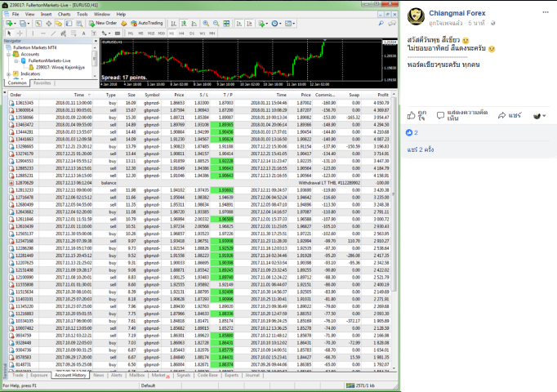
Task: Toggle the Navigator panel toolbar icon
Action: 59,24
